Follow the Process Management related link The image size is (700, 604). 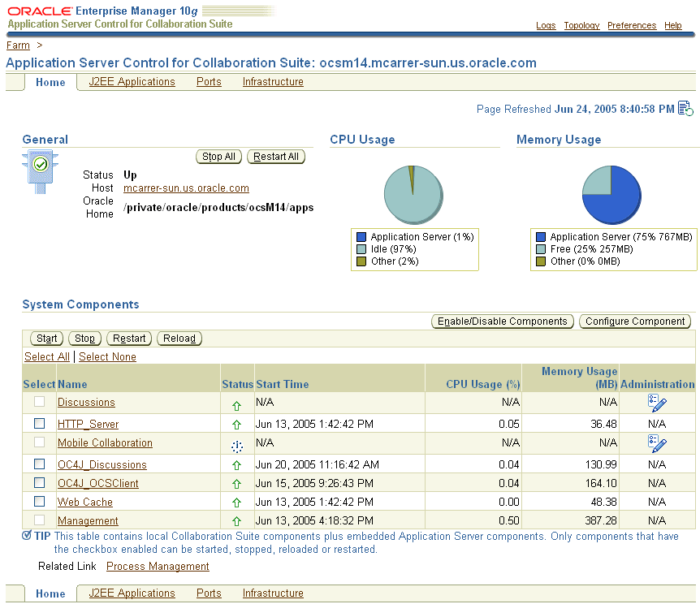click(x=158, y=566)
